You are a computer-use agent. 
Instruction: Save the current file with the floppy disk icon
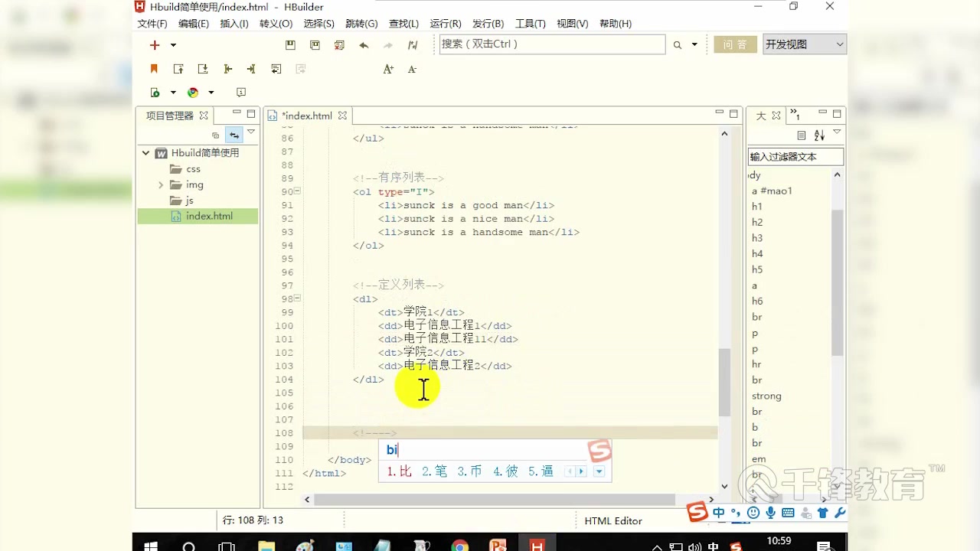click(291, 44)
